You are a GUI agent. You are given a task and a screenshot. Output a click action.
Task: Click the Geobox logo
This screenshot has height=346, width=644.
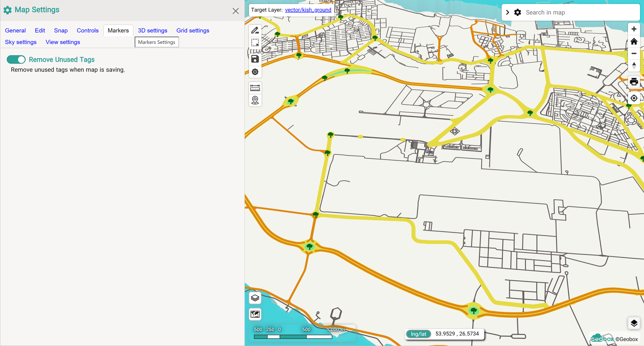click(602, 338)
